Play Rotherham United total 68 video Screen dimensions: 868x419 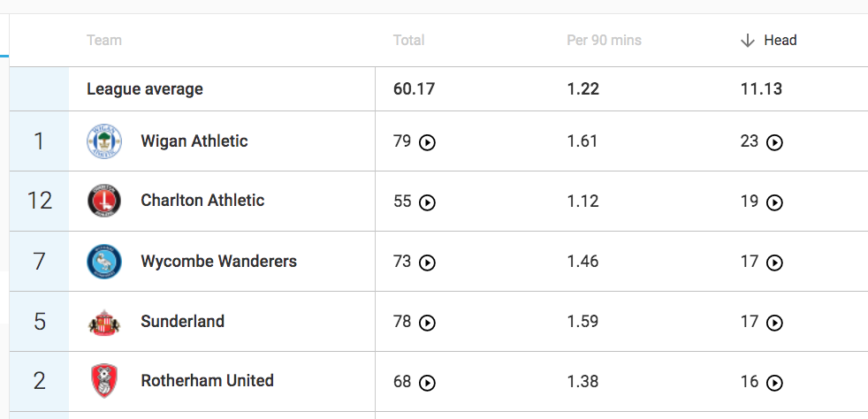pyautogui.click(x=427, y=383)
